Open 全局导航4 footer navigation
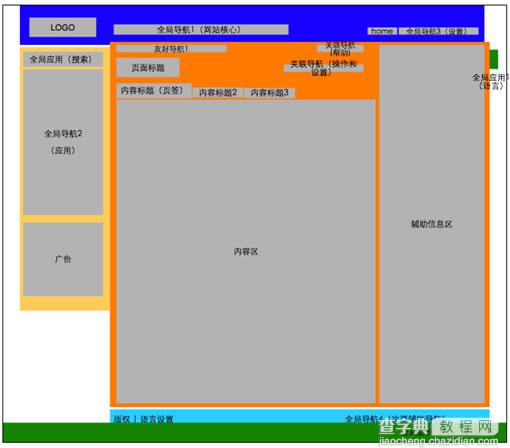Image resolution: width=510 pixels, height=448 pixels. pyautogui.click(x=395, y=419)
